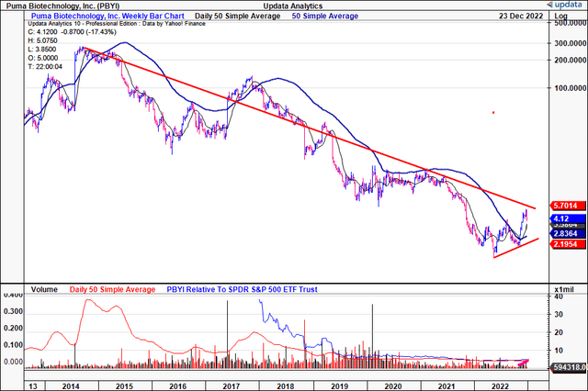Select the Updata Analytics header text

pyautogui.click(x=293, y=6)
